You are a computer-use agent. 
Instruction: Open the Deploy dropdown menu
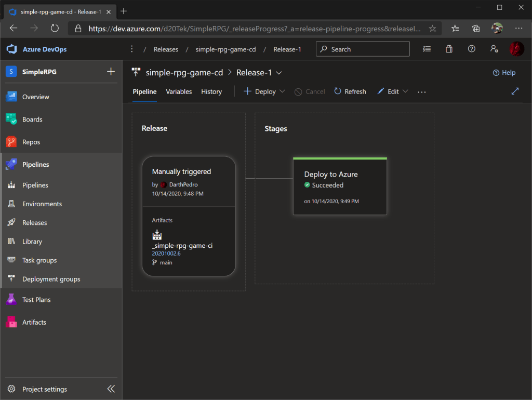tap(264, 91)
